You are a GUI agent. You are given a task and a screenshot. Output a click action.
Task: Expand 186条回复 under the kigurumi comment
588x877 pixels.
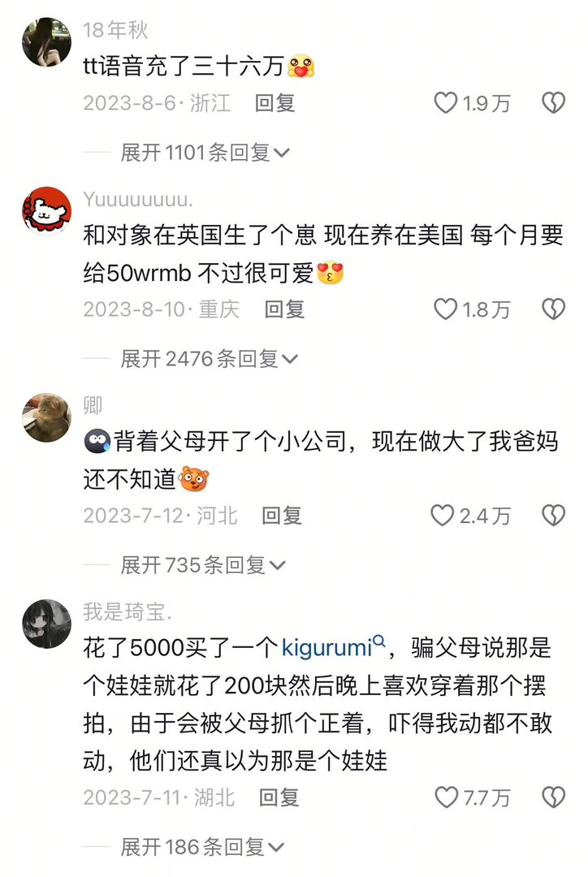202,847
